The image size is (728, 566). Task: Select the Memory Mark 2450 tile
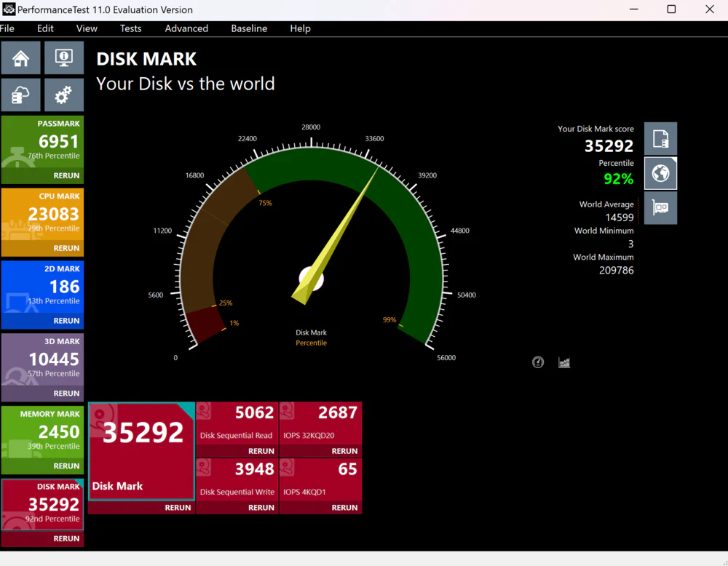point(43,433)
